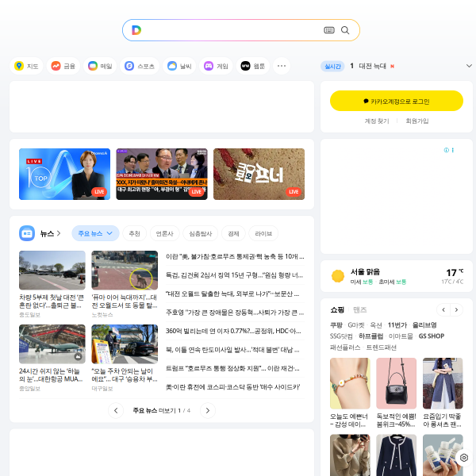Play the 코너 live thumbnail
The image size is (476, 476).
(259, 174)
